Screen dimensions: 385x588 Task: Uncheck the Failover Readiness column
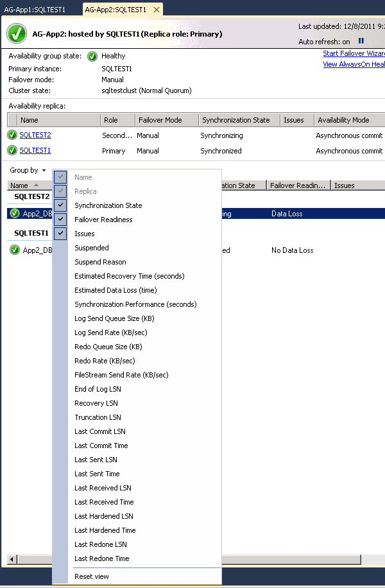coord(60,220)
